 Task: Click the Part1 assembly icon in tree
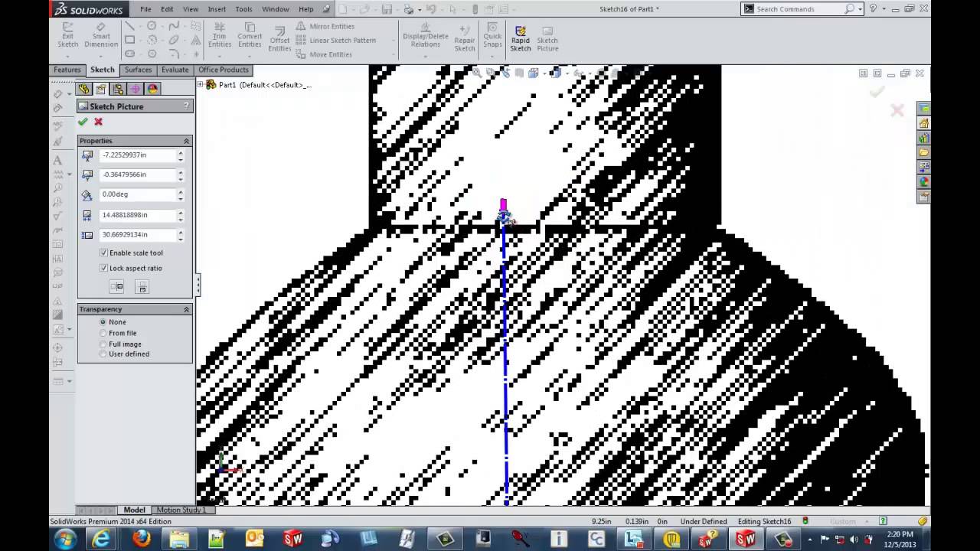(x=211, y=84)
